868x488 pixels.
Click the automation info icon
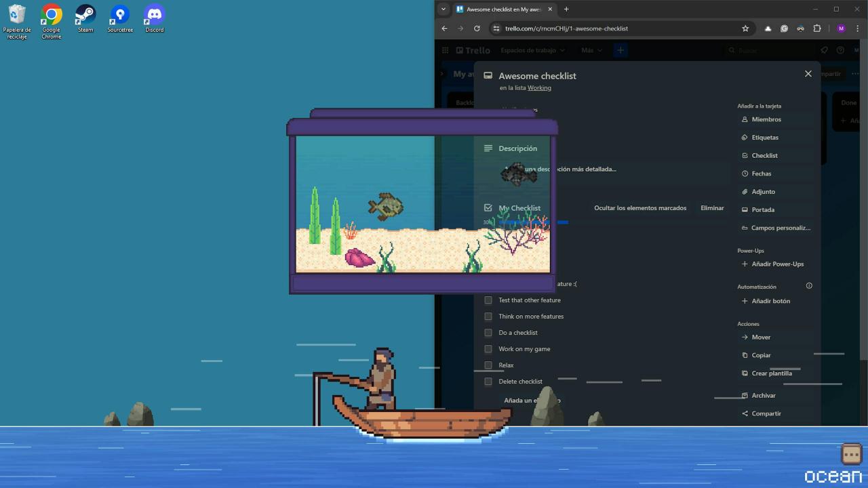809,286
